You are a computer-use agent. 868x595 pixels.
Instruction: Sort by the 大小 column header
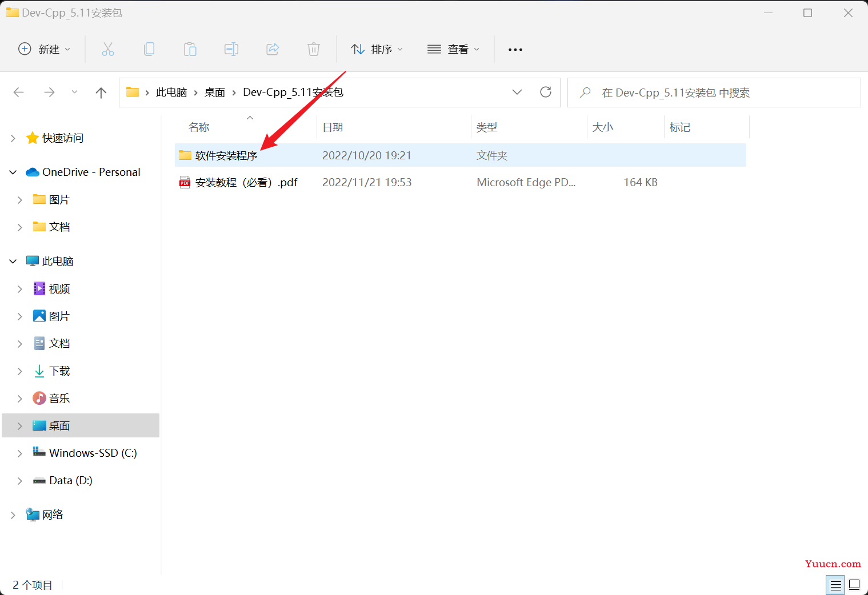[603, 127]
